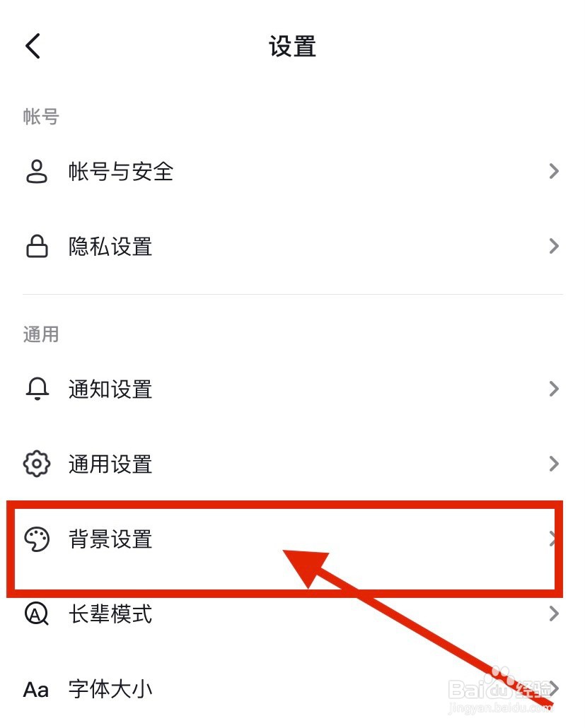This screenshot has width=585, height=728.
Task: Expand the 通用设置 row chevron
Action: (553, 464)
